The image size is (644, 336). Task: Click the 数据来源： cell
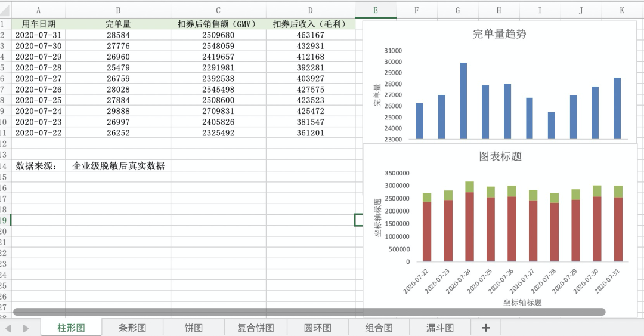click(38, 166)
